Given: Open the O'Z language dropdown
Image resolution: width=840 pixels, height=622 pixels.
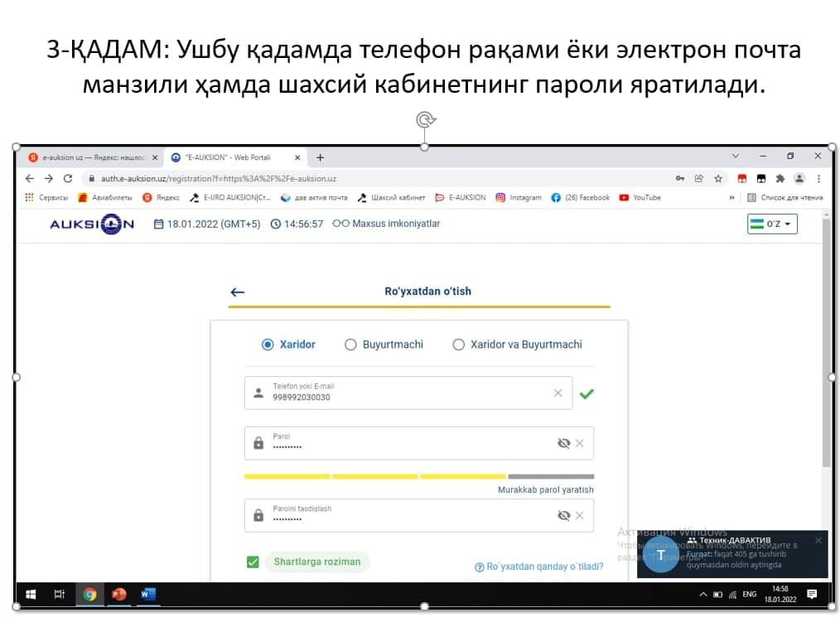Looking at the screenshot, I should tap(772, 224).
